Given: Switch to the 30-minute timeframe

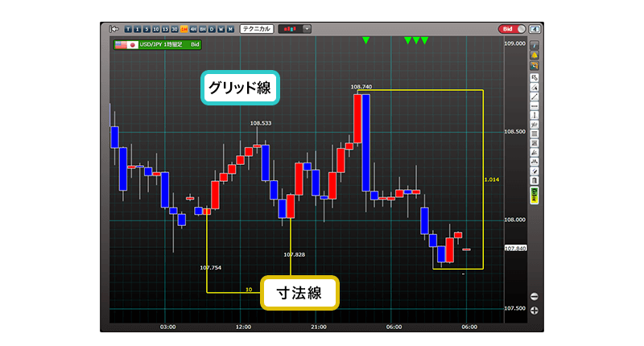Looking at the screenshot, I should click(x=175, y=29).
